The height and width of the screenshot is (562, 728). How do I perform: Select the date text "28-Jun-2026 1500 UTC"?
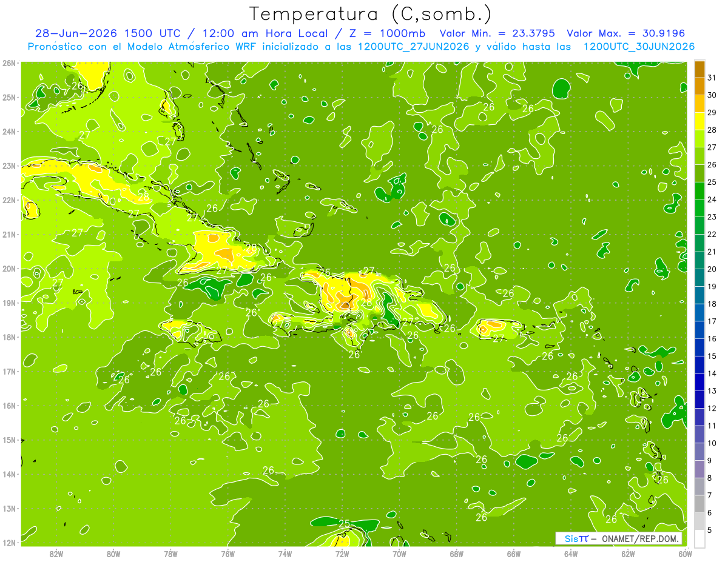(x=107, y=33)
